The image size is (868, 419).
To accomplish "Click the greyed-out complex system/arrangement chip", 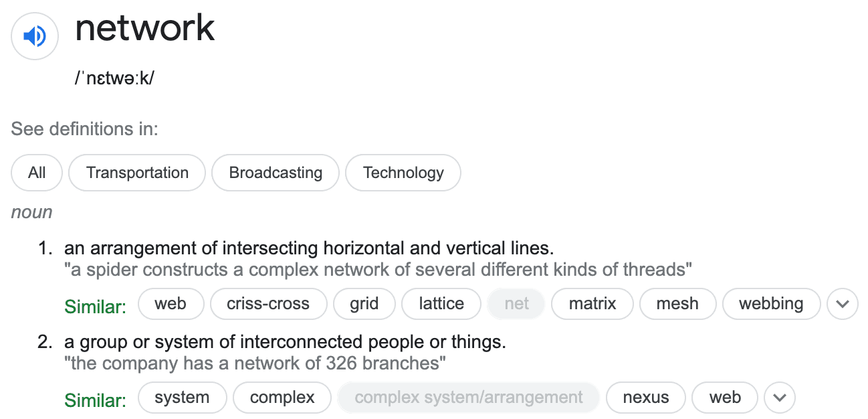I will click(x=469, y=398).
